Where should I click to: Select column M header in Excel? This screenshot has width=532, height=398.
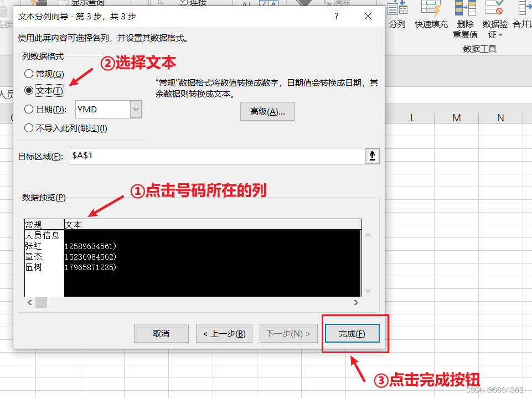pyautogui.click(x=456, y=118)
